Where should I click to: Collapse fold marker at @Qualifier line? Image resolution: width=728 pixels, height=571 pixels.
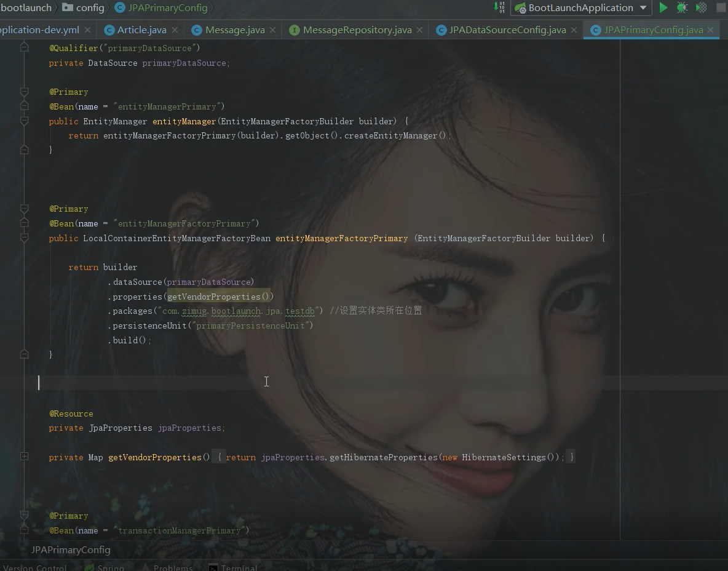25,47
